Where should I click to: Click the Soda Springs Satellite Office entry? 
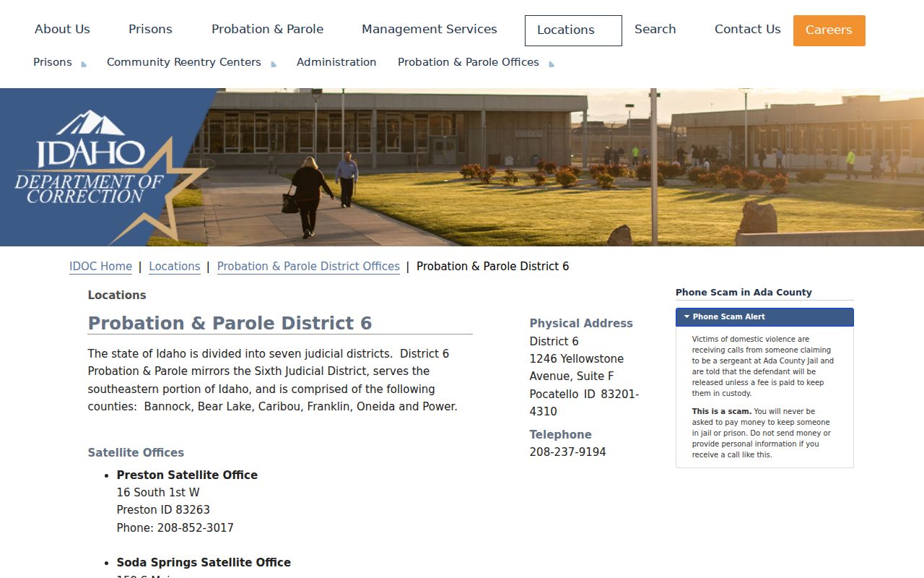tap(204, 563)
